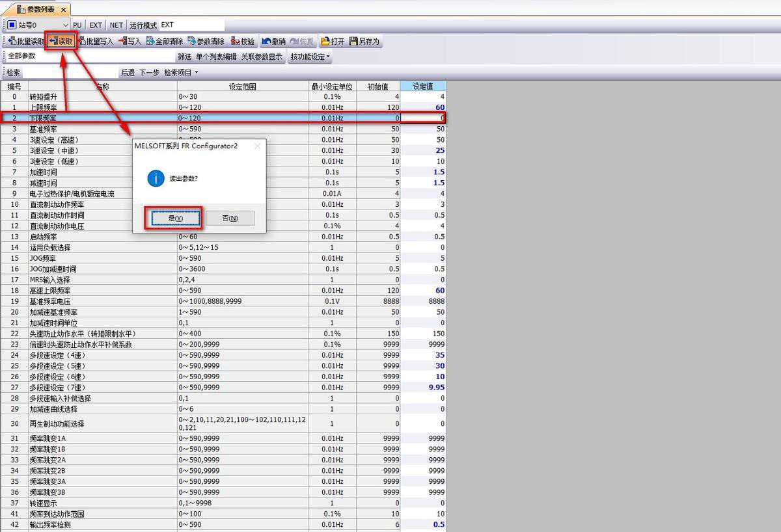Screen dimensions: 781x532
Task: Click 是(Y) to confirm reading parameters
Action: tap(176, 218)
